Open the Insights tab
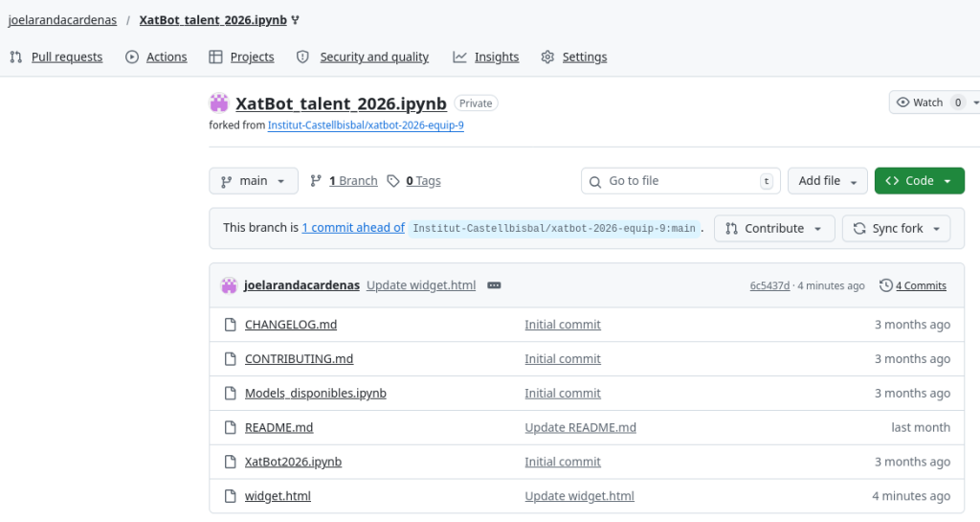 pyautogui.click(x=485, y=57)
